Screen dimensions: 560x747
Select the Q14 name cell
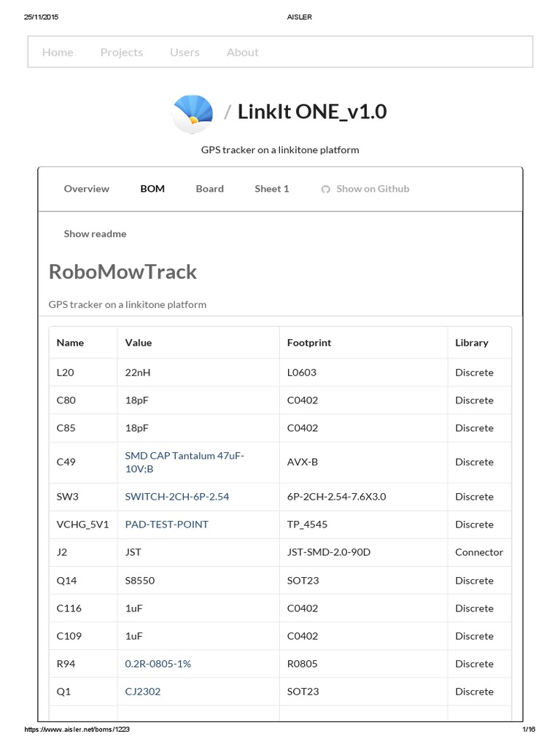click(83, 580)
